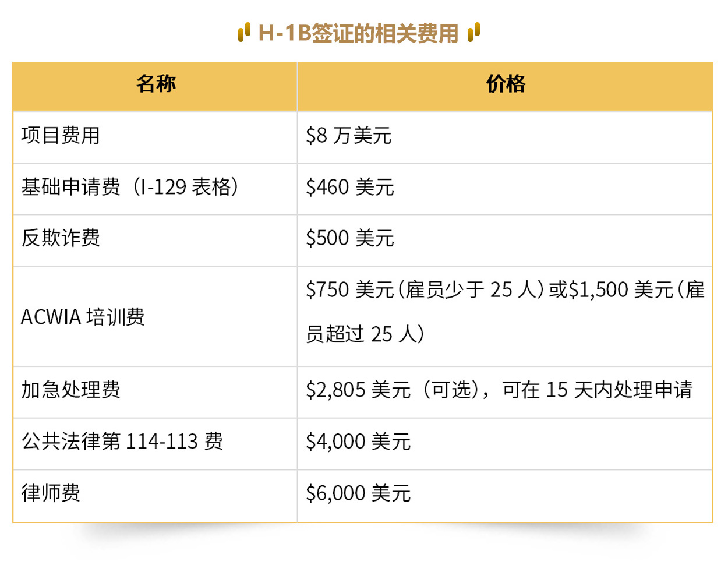Select the 反欺诈费 row label
The width and height of the screenshot is (728, 565).
61,238
